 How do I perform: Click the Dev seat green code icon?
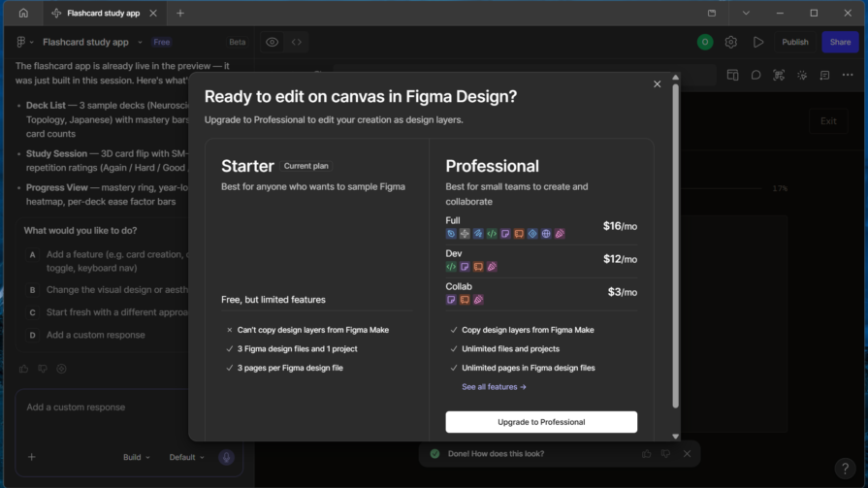[451, 267]
